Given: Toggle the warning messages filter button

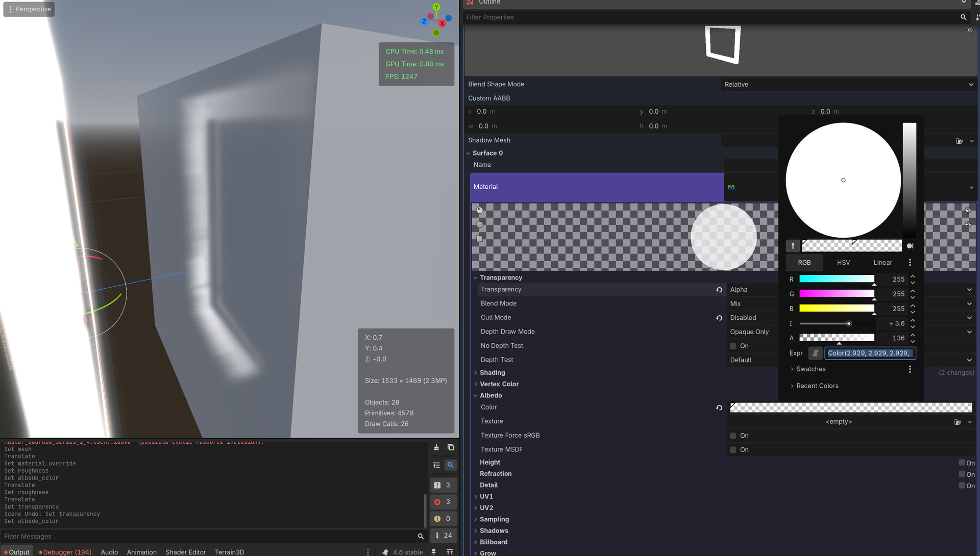Looking at the screenshot, I should [x=443, y=519].
